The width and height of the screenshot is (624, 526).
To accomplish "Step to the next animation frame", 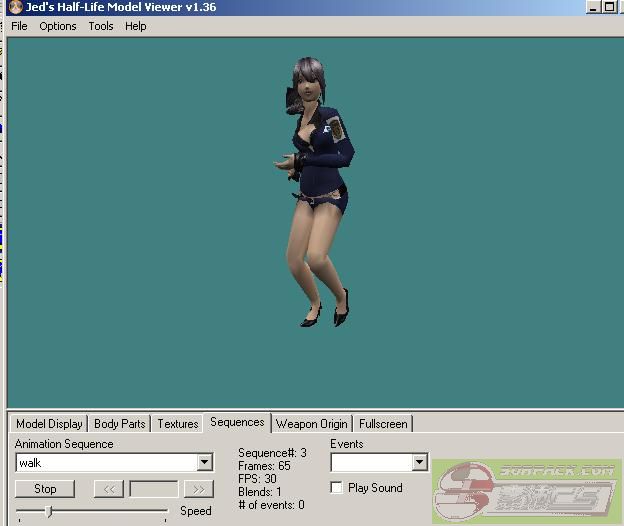I will pos(199,489).
